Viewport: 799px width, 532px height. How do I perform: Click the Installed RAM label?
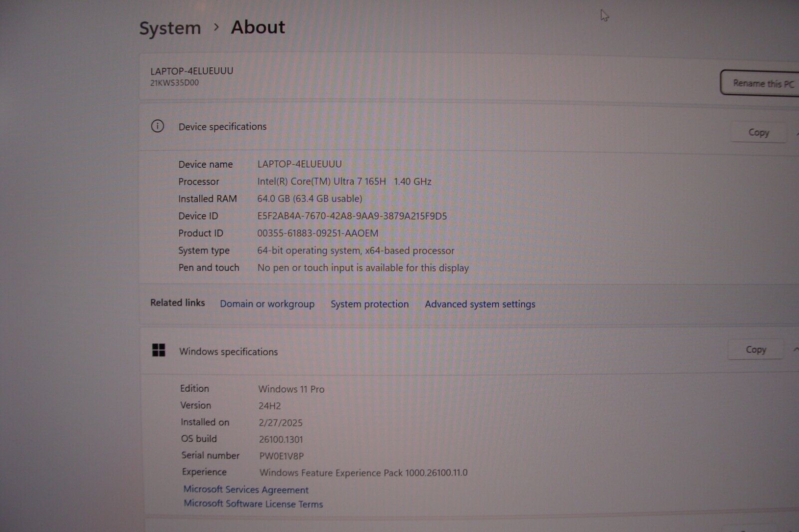[x=208, y=199]
